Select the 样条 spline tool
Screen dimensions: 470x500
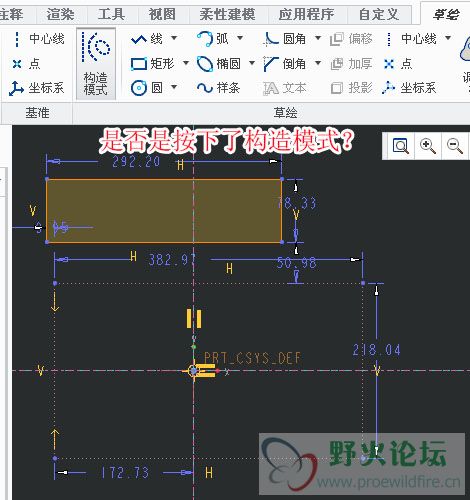218,88
